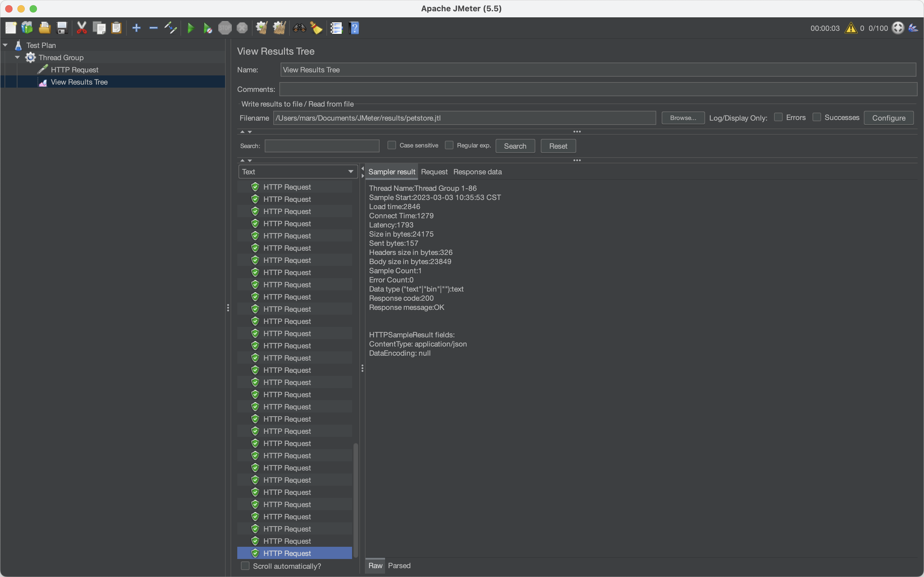
Task: Click the New test plan icon
Action: pos(11,28)
